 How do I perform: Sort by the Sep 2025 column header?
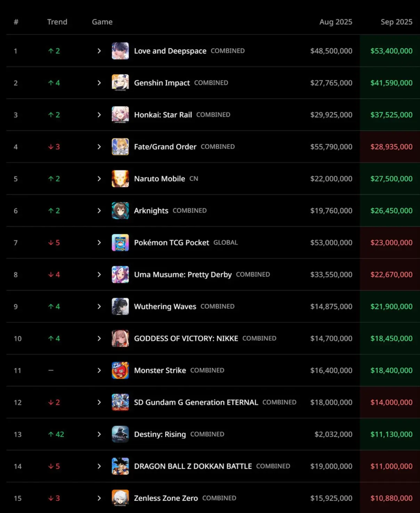(x=396, y=22)
